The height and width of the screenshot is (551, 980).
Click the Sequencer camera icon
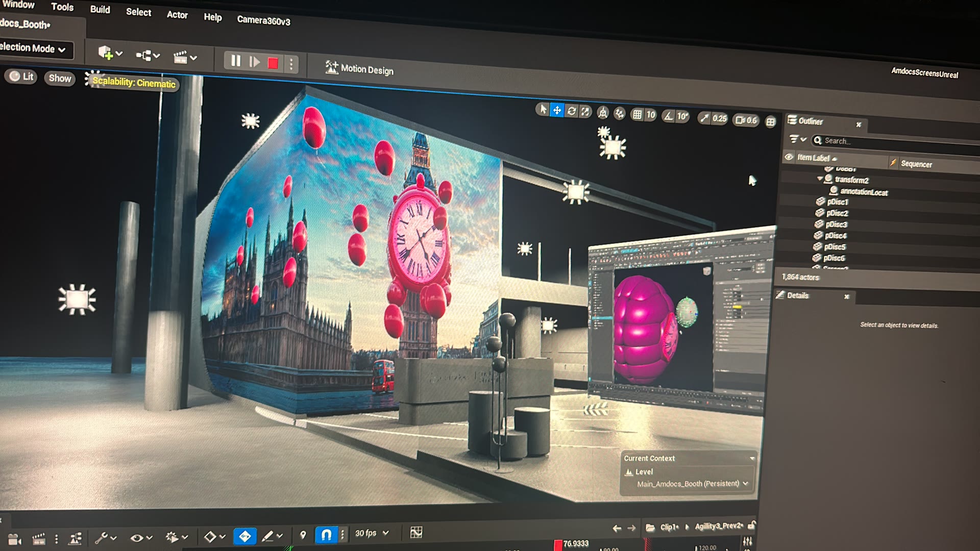[15, 539]
